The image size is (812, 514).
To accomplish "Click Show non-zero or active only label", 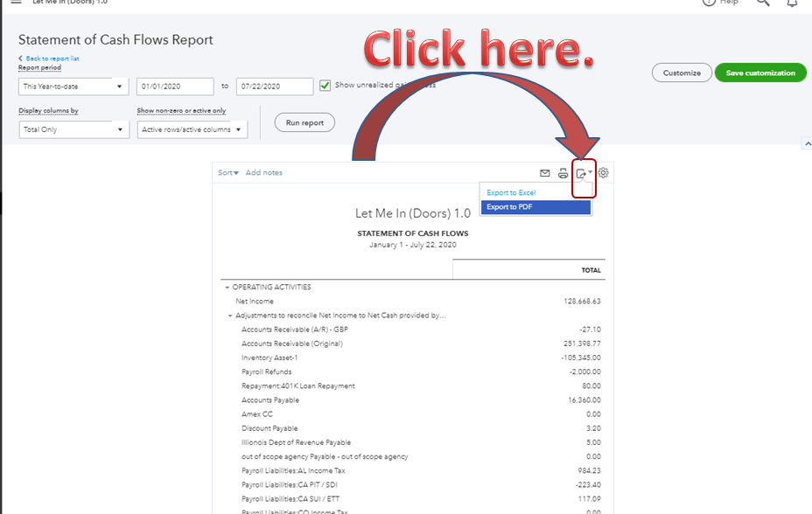I will (181, 111).
